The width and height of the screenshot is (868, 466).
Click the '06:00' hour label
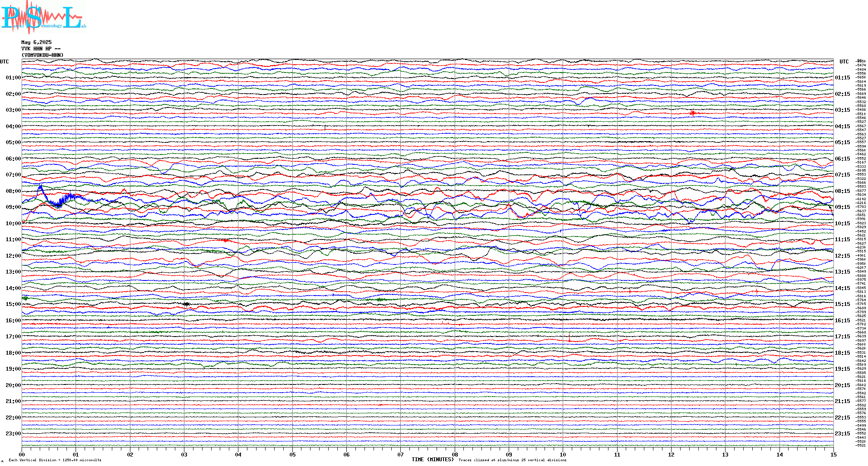13,159
